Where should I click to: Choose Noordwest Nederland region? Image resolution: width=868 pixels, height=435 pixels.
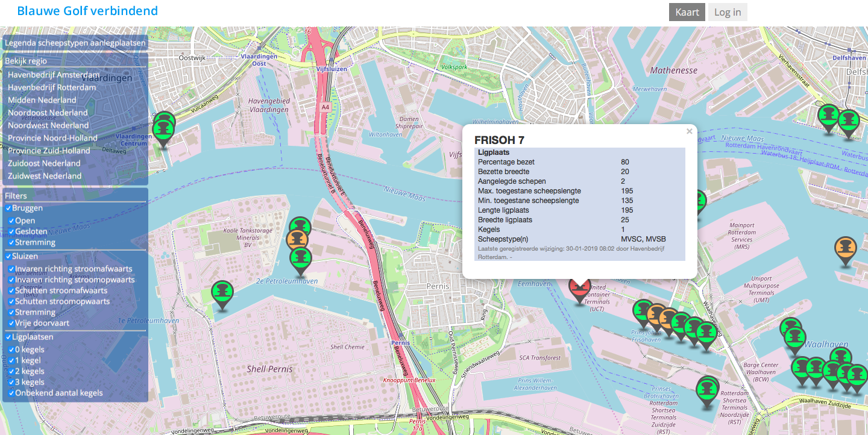(x=48, y=125)
